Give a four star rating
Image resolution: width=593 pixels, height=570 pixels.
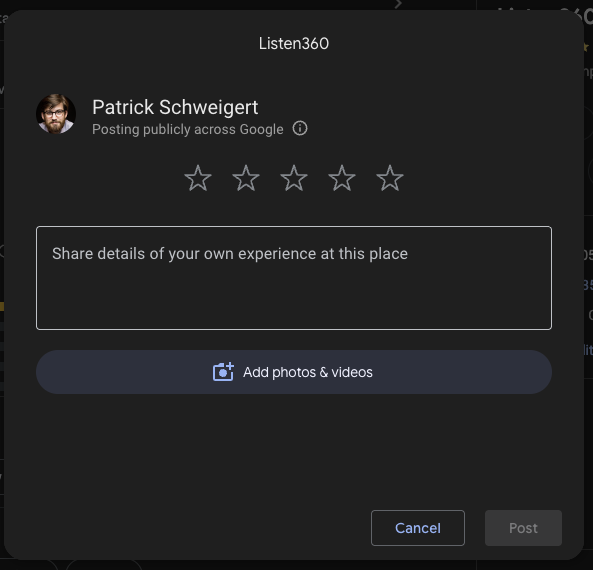(342, 178)
